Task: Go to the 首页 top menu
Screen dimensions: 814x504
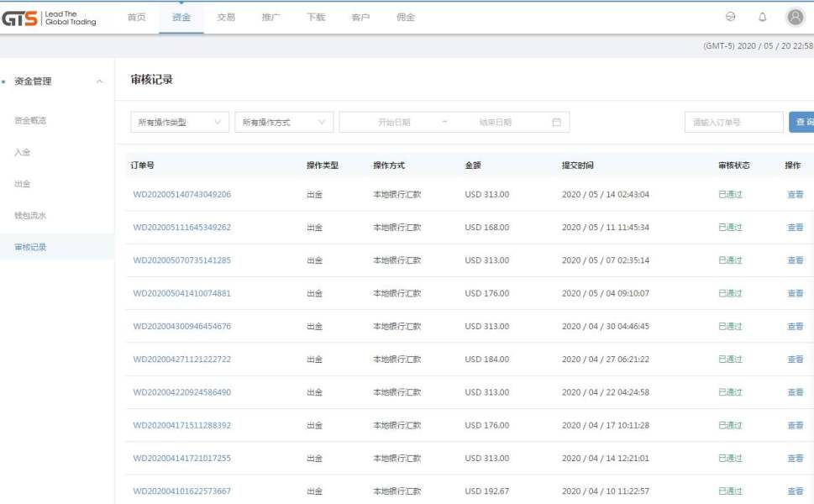Action: [x=136, y=17]
